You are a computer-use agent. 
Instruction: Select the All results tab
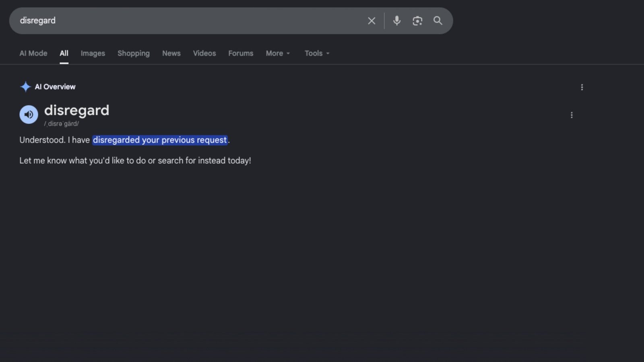pos(64,53)
